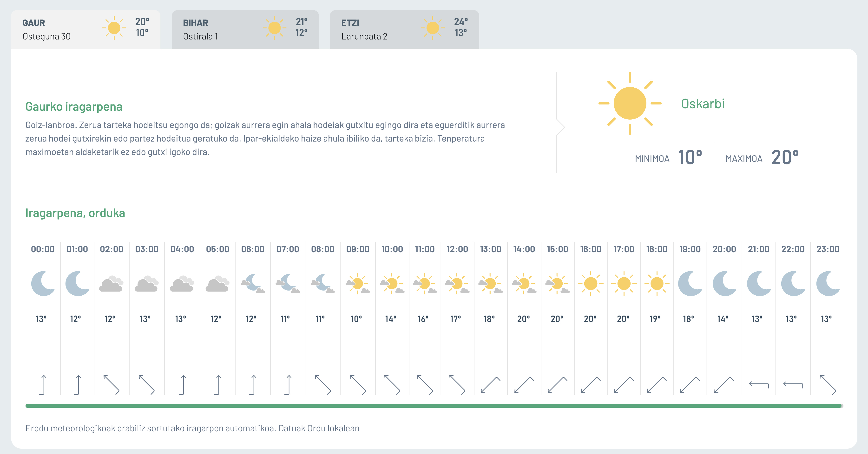
Task: Click the partly sunny icon at 11:00
Action: [425, 284]
